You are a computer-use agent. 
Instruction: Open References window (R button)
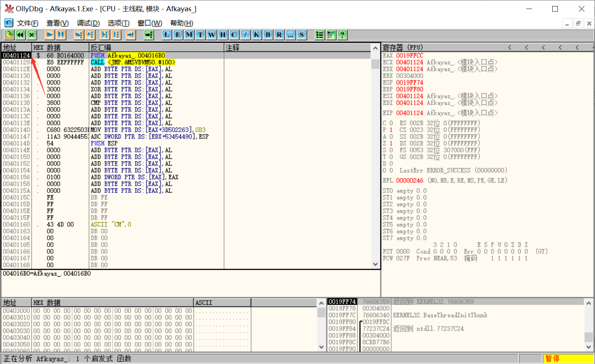point(279,35)
